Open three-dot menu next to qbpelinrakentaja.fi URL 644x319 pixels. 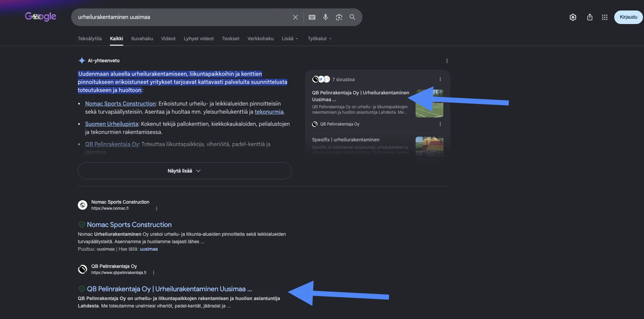[x=154, y=273]
